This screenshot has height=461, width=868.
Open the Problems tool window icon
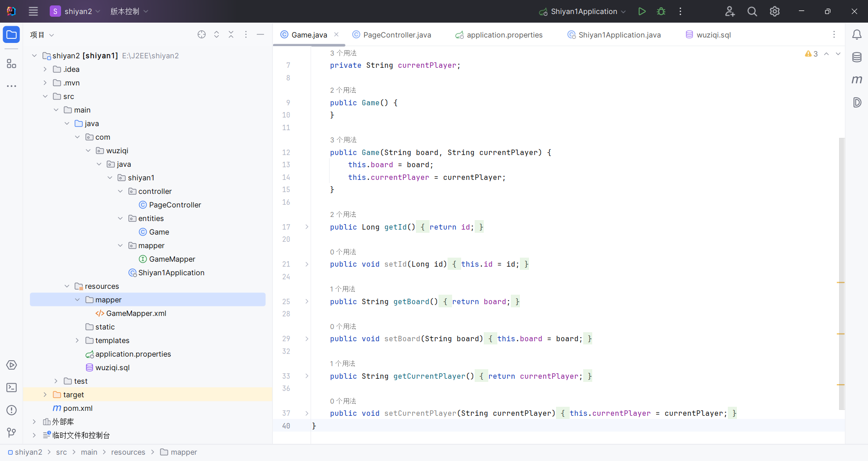(11, 410)
